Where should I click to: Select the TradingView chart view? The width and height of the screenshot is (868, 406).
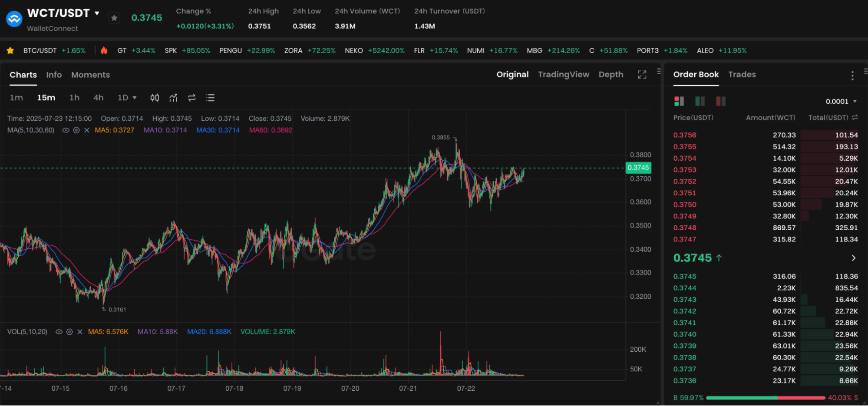(564, 74)
